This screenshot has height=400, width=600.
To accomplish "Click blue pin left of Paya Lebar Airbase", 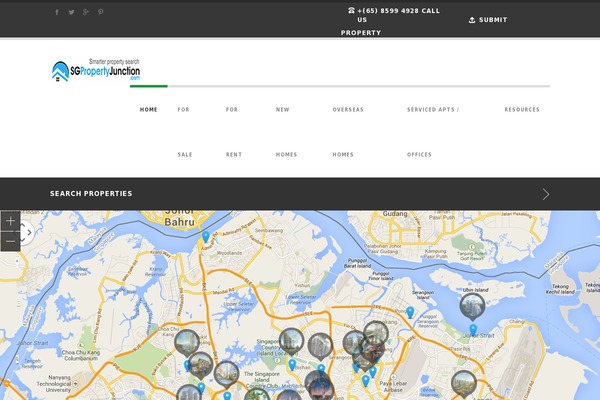I will [366, 380].
